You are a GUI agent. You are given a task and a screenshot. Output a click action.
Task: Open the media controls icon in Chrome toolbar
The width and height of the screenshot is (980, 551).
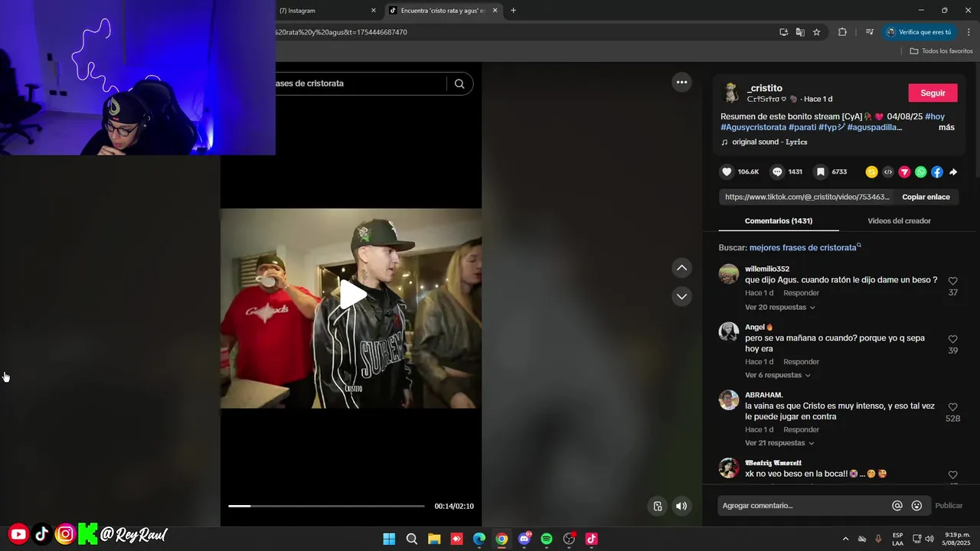coord(870,32)
